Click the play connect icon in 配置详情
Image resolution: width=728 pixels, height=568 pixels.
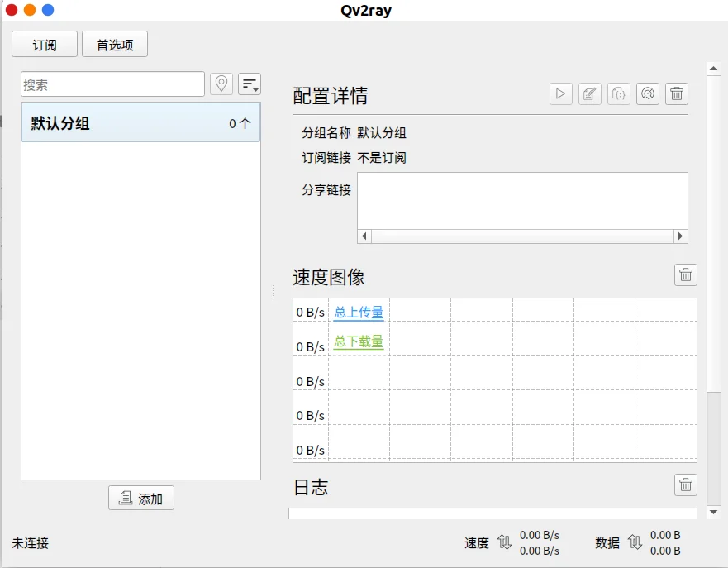561,93
